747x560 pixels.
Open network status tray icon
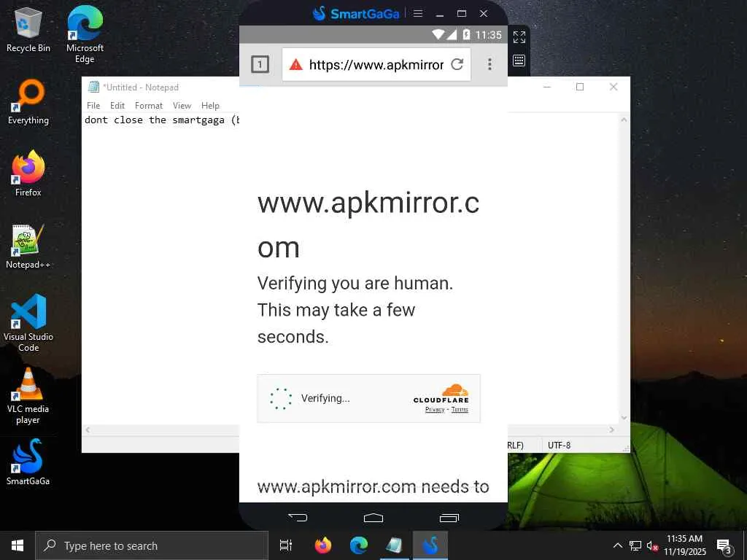point(635,545)
